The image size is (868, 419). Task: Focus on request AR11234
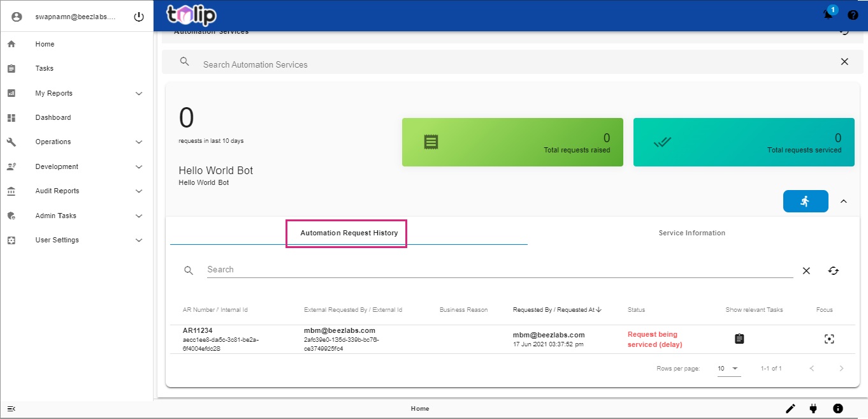pyautogui.click(x=829, y=339)
